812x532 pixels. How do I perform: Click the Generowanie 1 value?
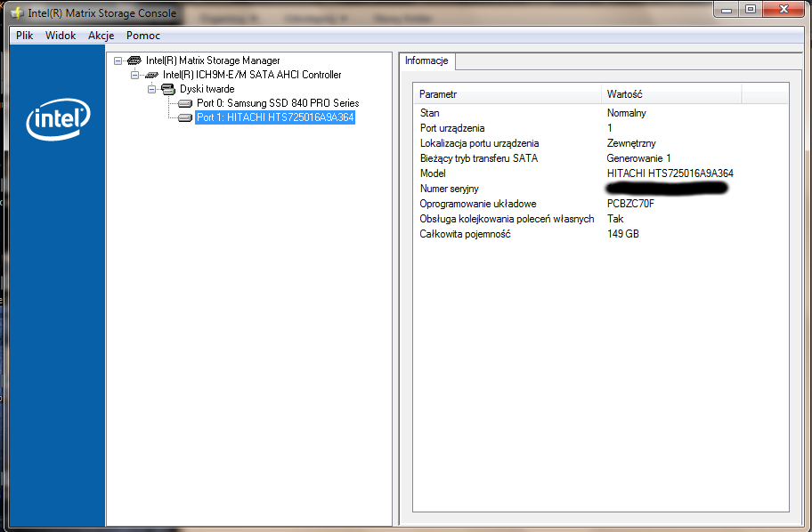click(638, 158)
